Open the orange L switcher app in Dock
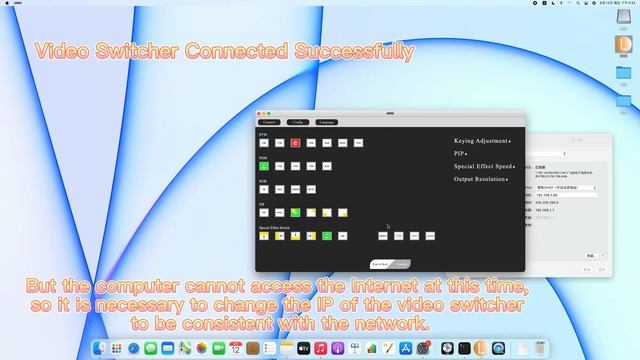The height and width of the screenshot is (360, 640). tap(481, 348)
